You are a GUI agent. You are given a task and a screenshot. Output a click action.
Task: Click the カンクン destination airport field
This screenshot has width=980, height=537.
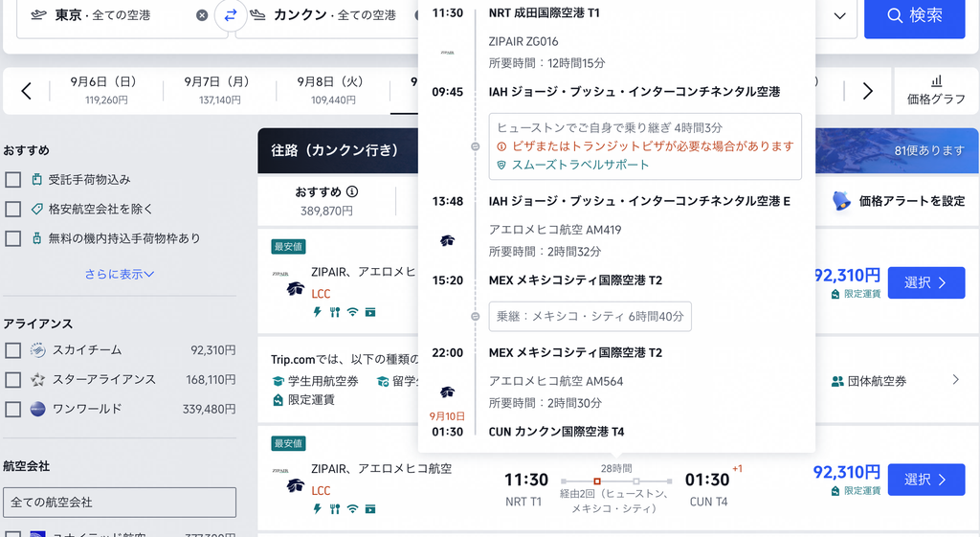pyautogui.click(x=325, y=15)
